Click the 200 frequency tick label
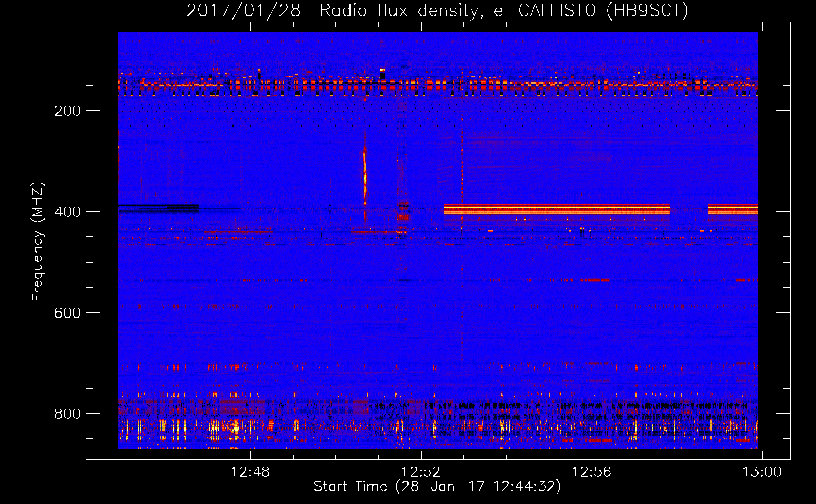The height and width of the screenshot is (504, 816). point(68,111)
